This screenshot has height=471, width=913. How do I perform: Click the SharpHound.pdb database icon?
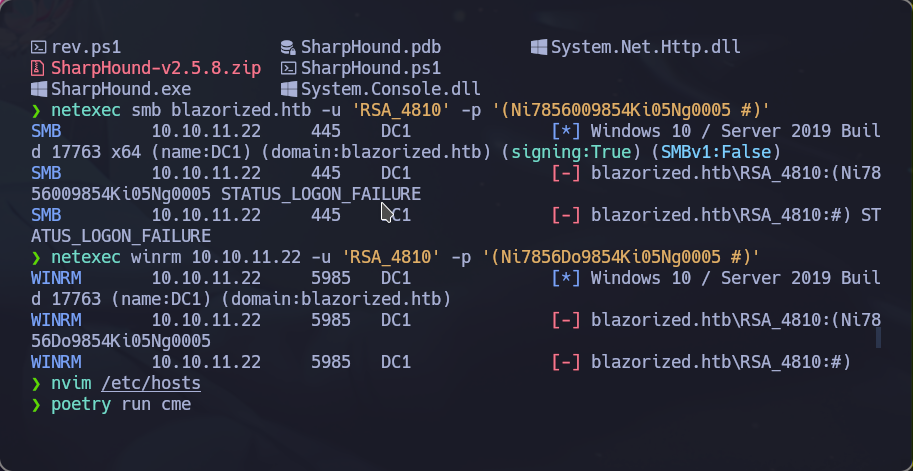(288, 47)
